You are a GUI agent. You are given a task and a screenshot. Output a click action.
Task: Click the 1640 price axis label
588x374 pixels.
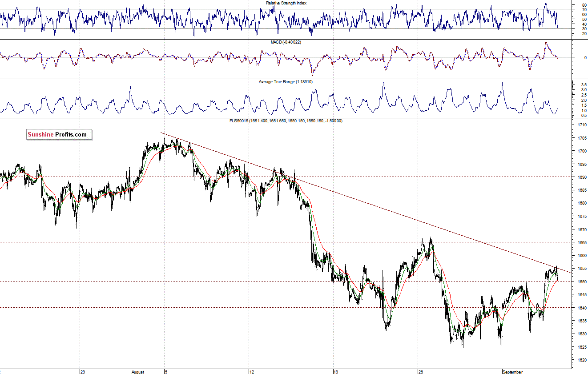pyautogui.click(x=582, y=308)
